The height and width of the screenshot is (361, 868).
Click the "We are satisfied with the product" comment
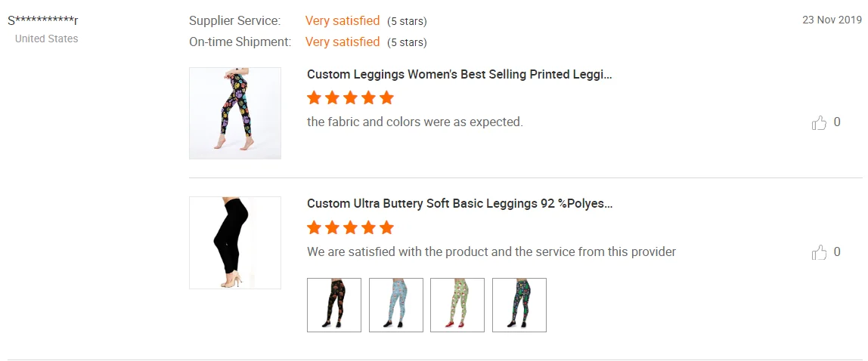pyautogui.click(x=491, y=251)
